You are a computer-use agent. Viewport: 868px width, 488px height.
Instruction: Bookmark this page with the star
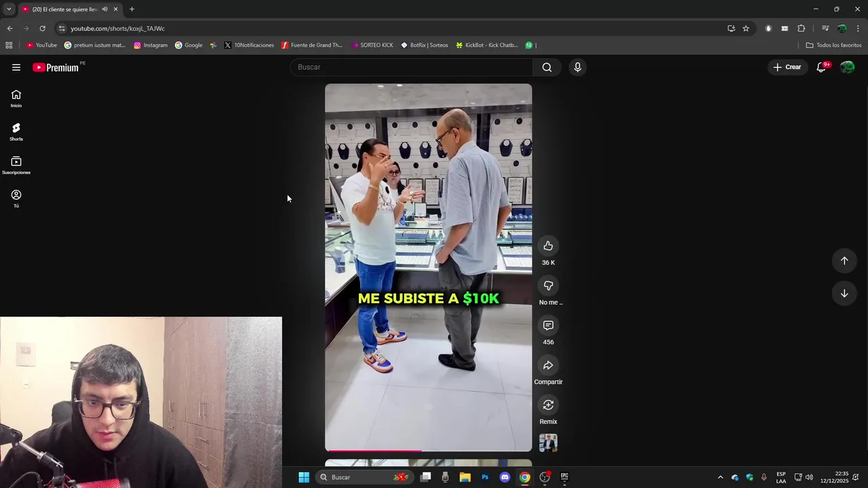(746, 28)
